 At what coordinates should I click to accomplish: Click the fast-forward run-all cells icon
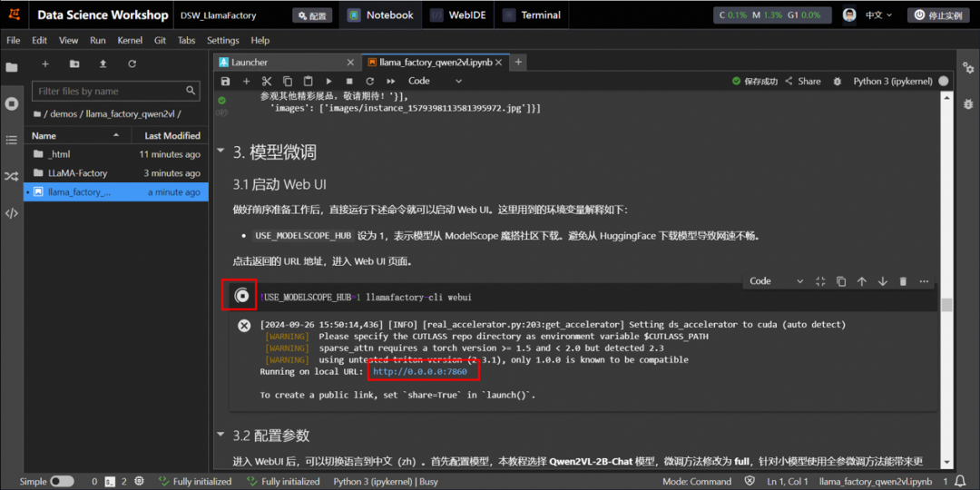389,81
